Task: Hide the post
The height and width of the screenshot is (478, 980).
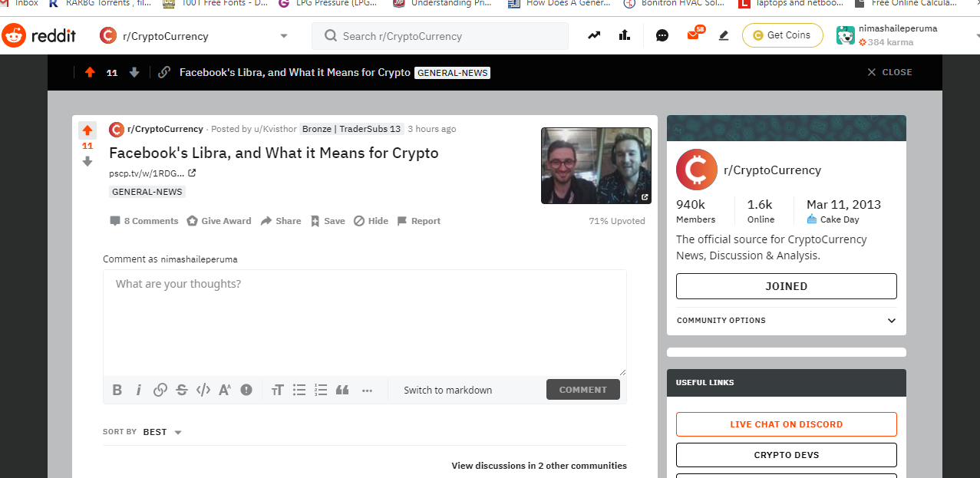Action: tap(371, 221)
